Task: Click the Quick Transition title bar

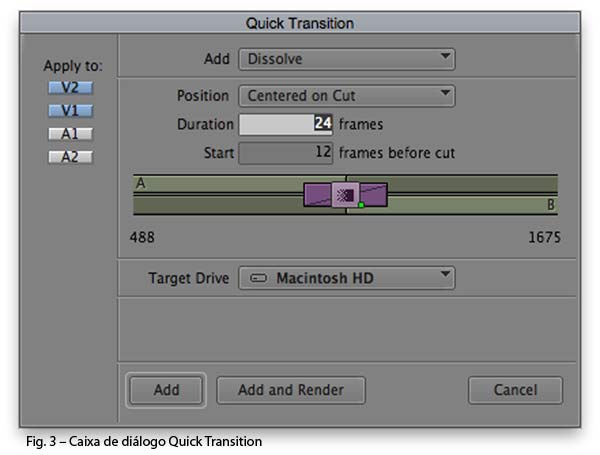Action: click(x=300, y=22)
